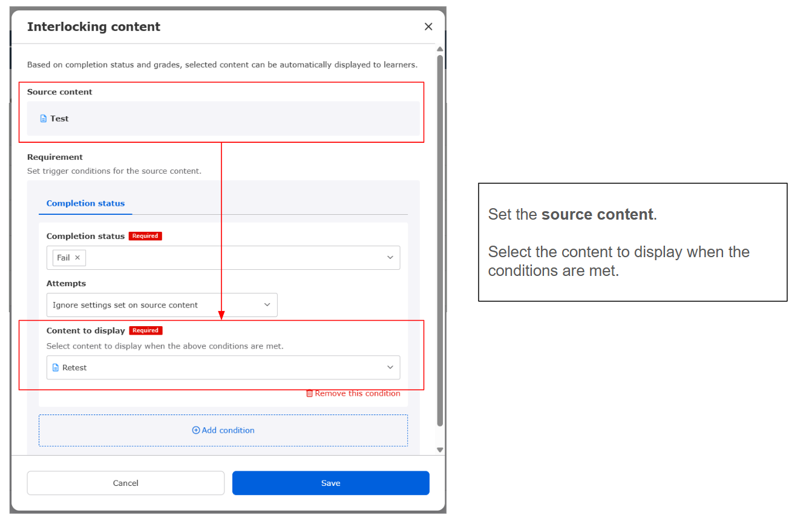
Task: Close the Interlocking content dialog
Action: (428, 27)
